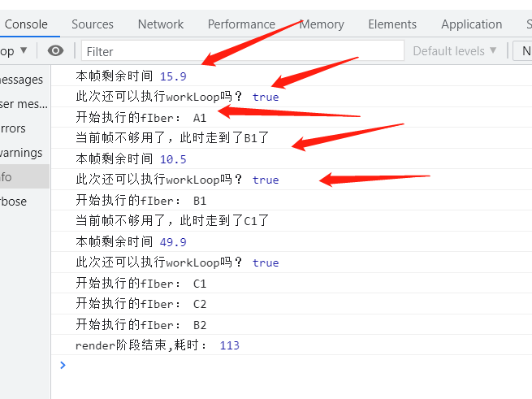The height and width of the screenshot is (399, 532).
Task: Click the log value 15.9
Action: pyautogui.click(x=173, y=76)
